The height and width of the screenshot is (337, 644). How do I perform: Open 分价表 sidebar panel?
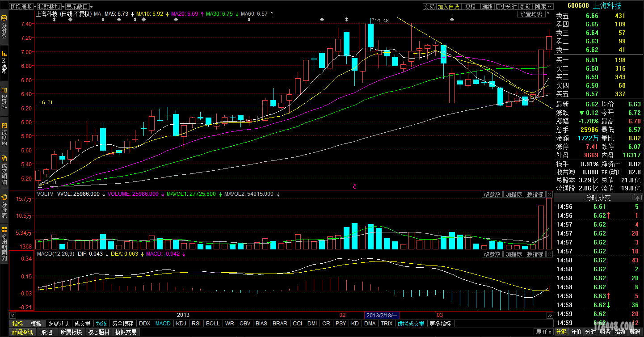(x=4, y=206)
